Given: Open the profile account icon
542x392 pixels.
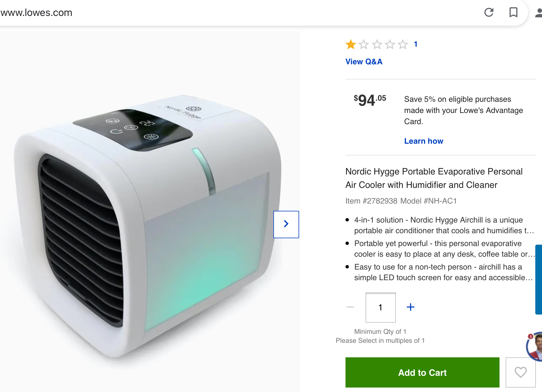Looking at the screenshot, I should (538, 13).
